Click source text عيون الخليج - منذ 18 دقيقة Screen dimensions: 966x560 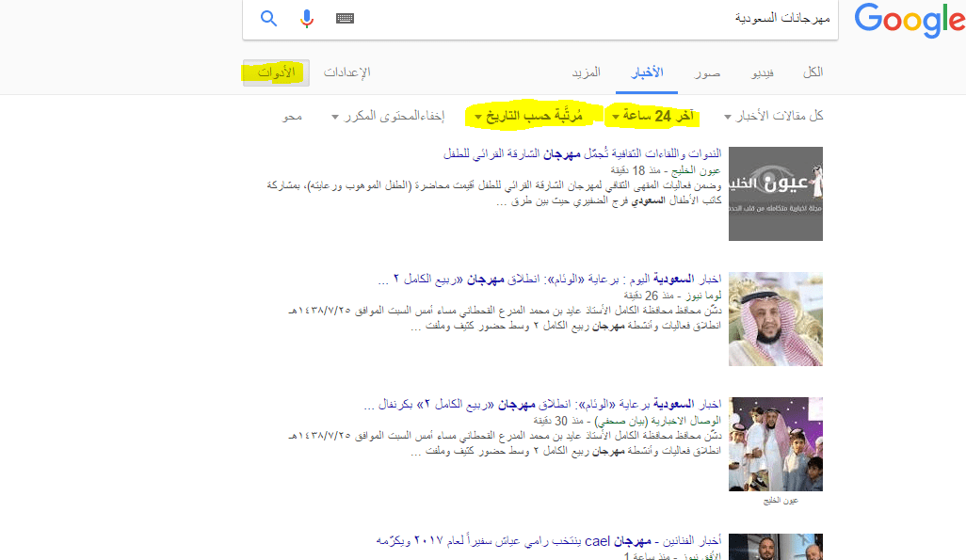pos(666,170)
